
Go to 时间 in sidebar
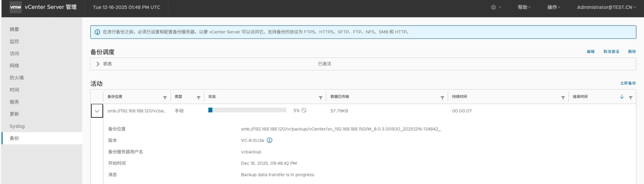pyautogui.click(x=42, y=90)
